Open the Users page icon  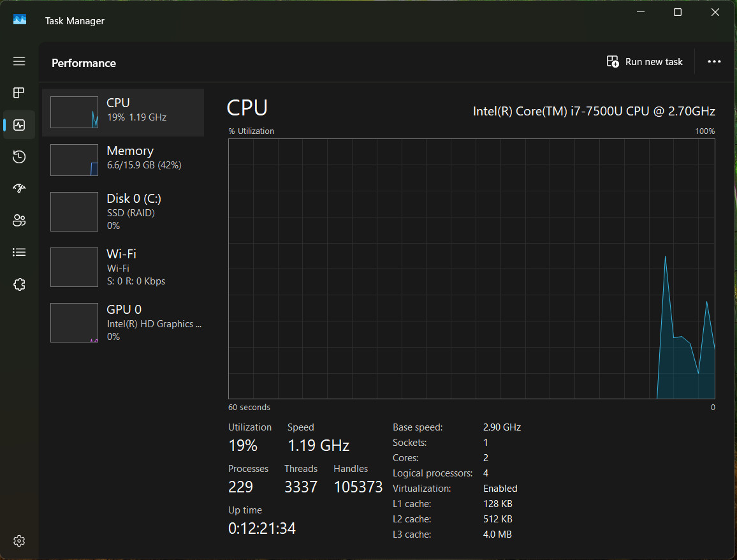(18, 221)
